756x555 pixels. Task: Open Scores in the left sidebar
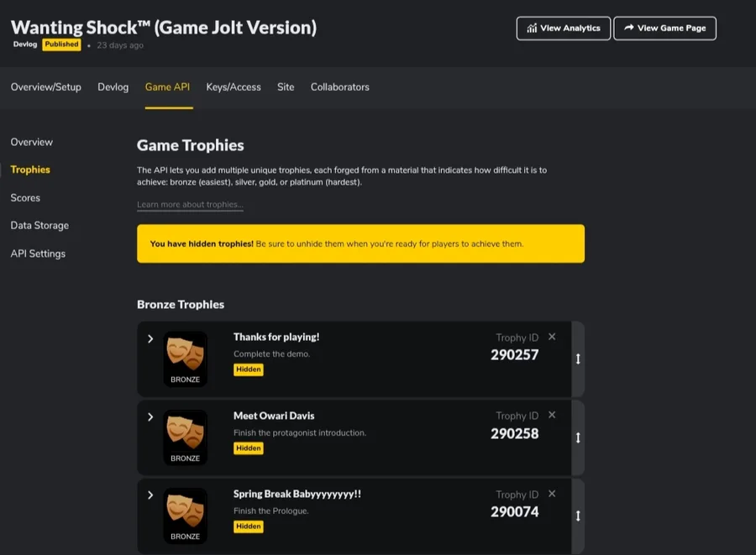click(x=25, y=197)
